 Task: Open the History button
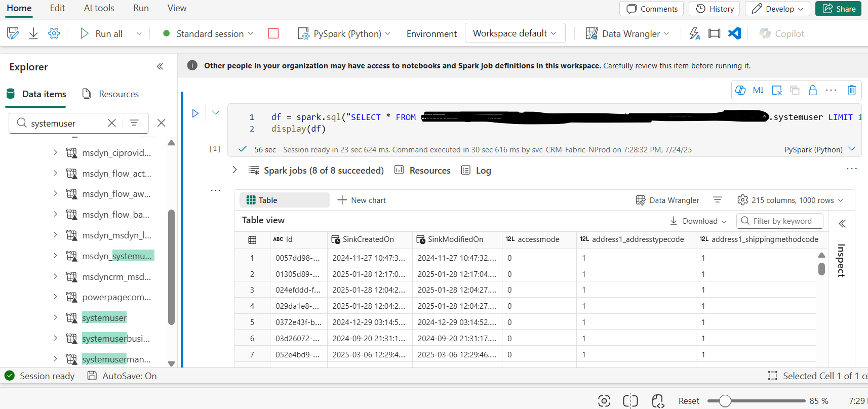point(715,9)
